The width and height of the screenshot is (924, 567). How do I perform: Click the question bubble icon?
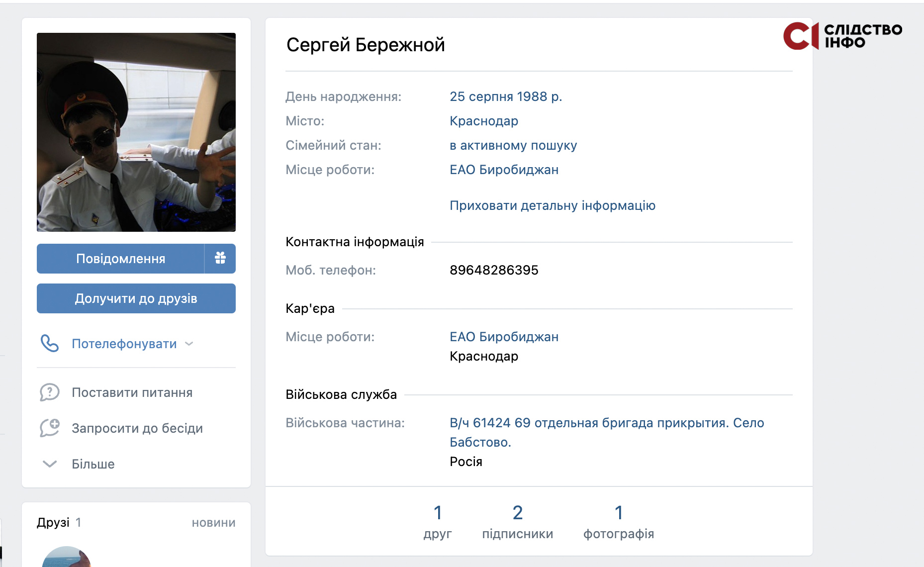(x=50, y=392)
